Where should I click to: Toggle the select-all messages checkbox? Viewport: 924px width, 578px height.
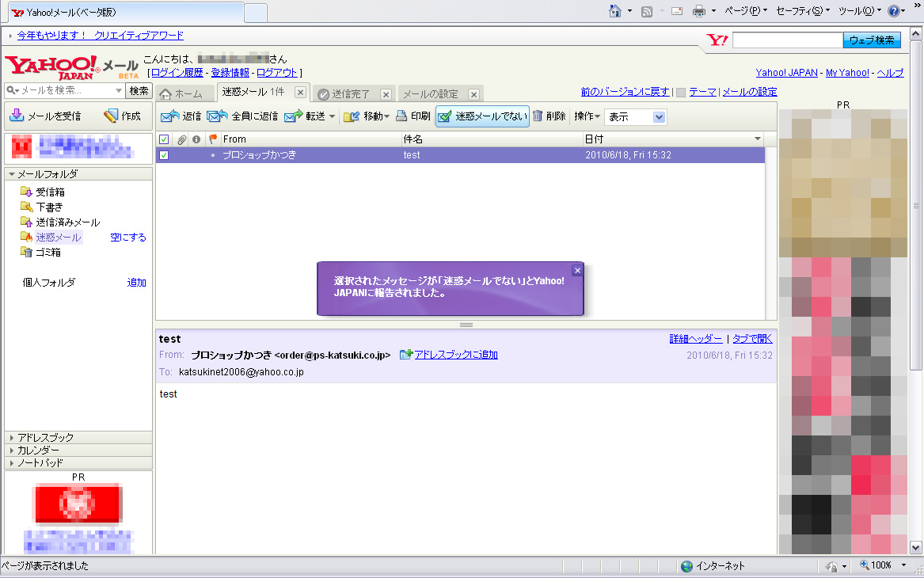[164, 139]
